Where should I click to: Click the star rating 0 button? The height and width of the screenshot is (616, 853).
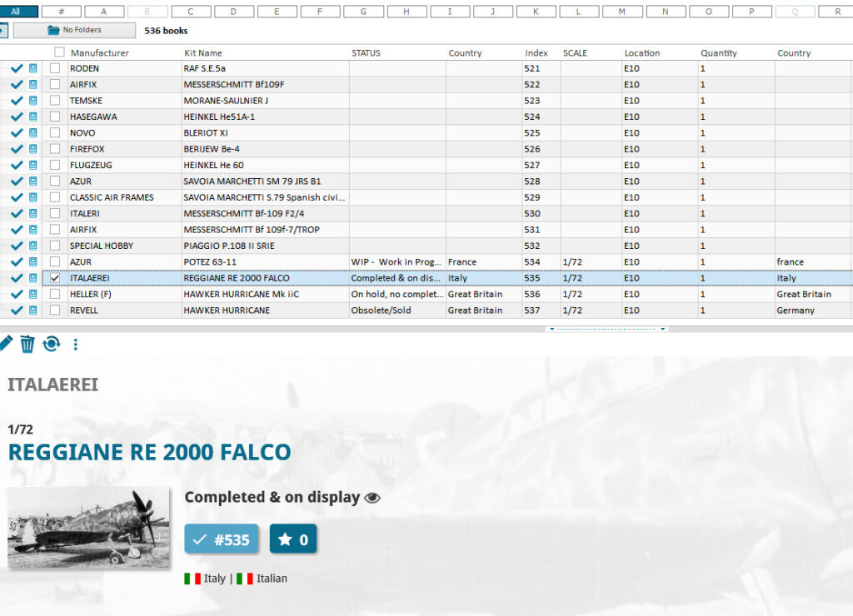click(x=293, y=539)
